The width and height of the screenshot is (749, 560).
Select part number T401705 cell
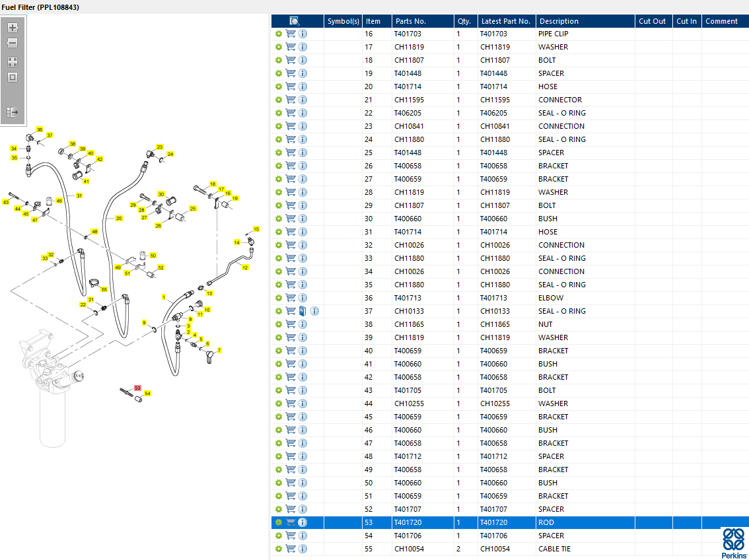(x=408, y=390)
